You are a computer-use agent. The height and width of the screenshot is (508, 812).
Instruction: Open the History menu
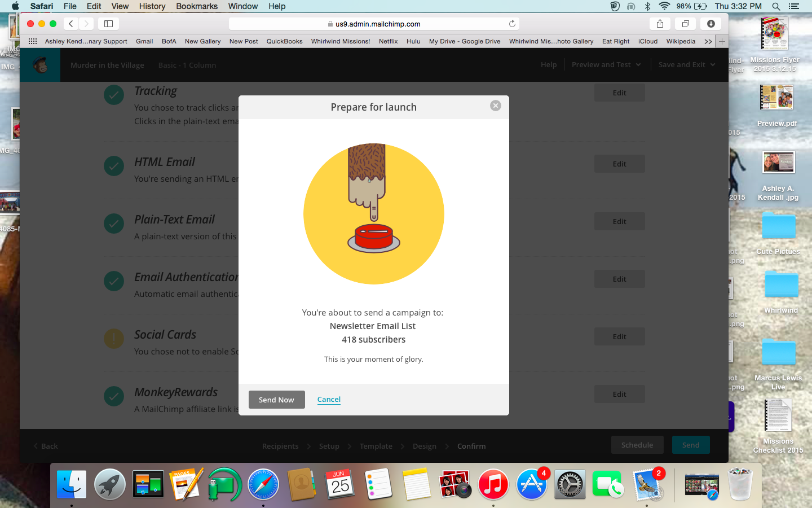[152, 6]
